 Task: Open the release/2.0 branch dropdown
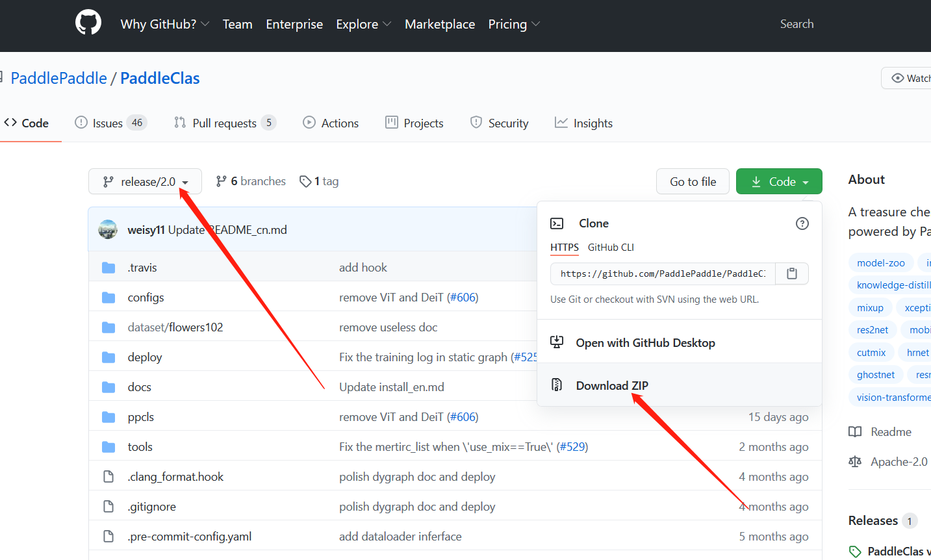145,181
